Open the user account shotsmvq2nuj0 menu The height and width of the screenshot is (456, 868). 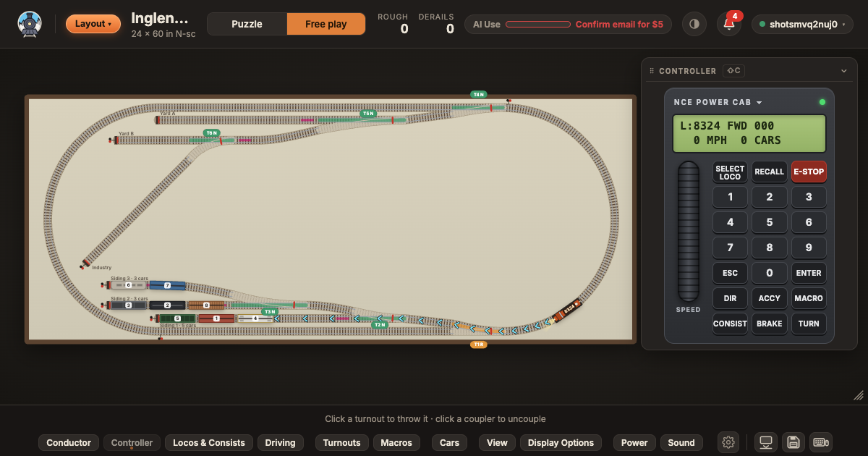coord(802,24)
